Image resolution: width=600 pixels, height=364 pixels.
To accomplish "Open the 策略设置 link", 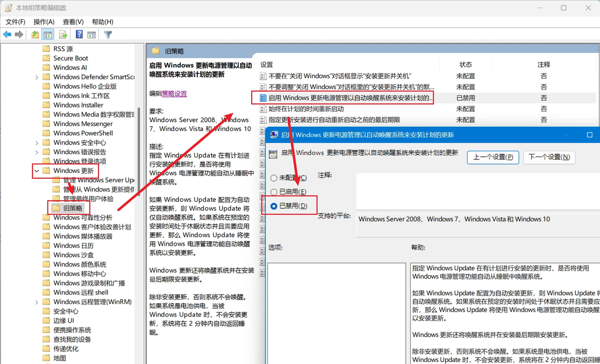I will tap(174, 94).
